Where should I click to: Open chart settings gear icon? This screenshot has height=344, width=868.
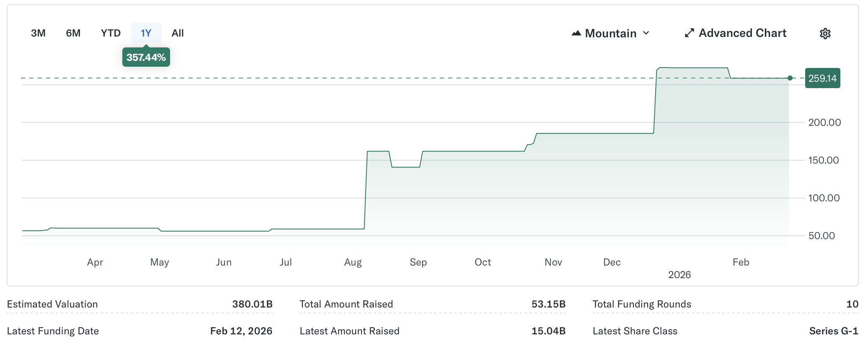(825, 34)
